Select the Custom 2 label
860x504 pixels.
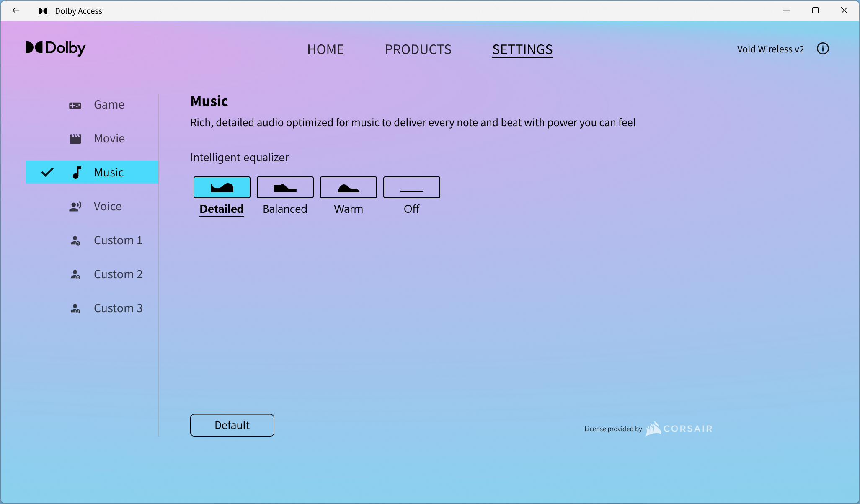point(118,274)
